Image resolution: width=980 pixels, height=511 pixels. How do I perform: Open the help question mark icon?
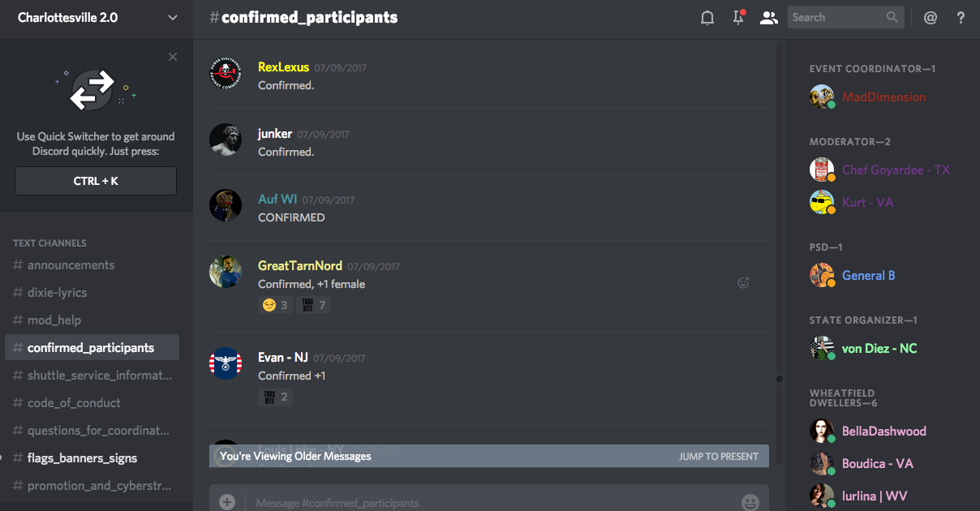(961, 17)
